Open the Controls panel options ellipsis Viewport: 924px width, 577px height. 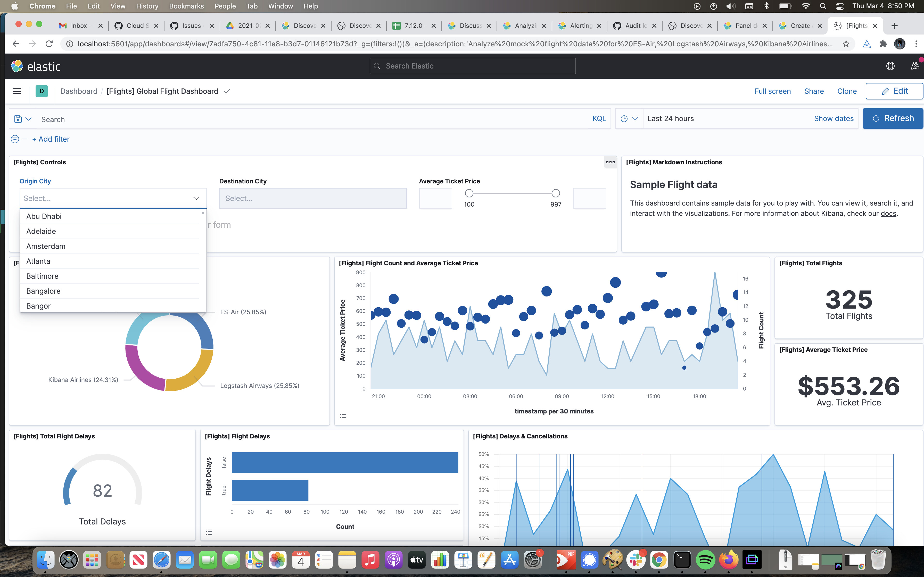[x=610, y=162]
